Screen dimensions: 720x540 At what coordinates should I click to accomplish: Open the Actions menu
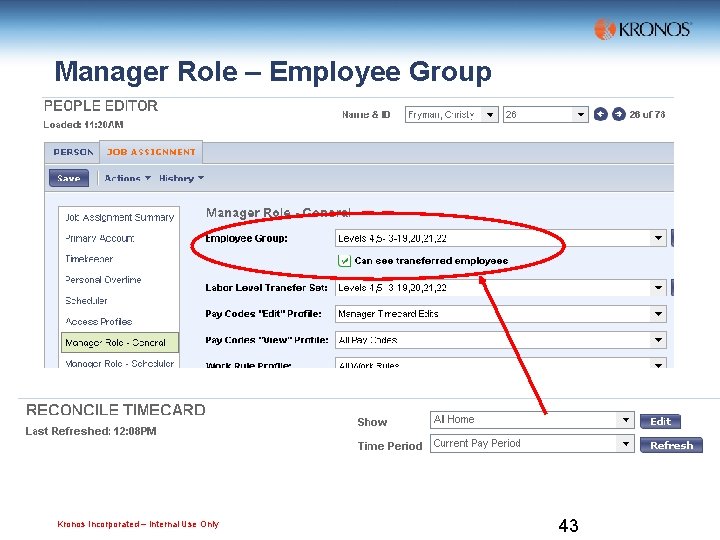point(127,178)
